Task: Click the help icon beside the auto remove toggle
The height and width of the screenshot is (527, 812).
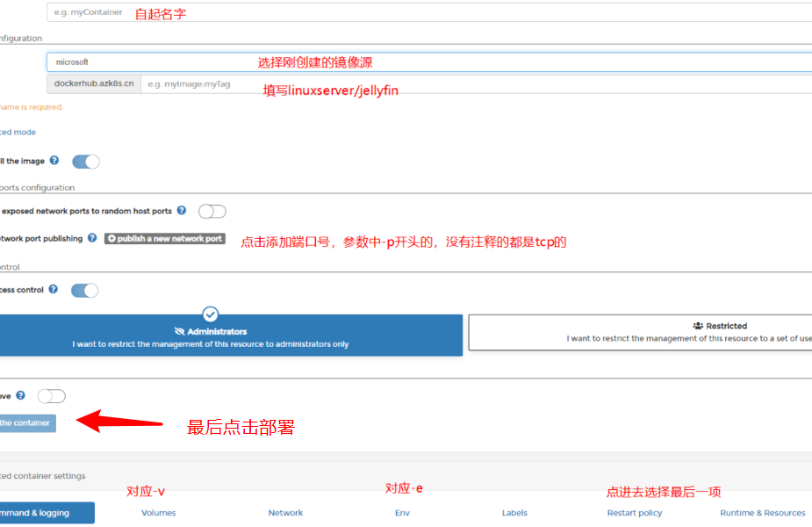Action: tap(20, 395)
